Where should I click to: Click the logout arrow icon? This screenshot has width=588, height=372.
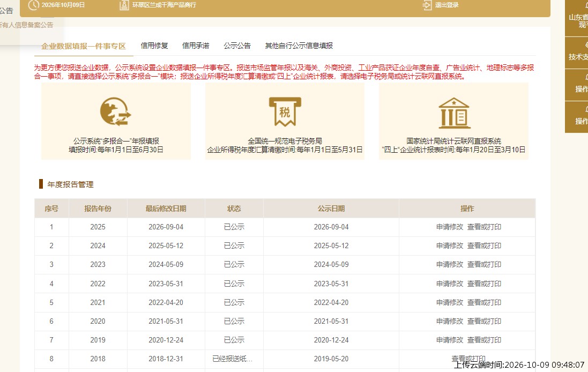(x=427, y=5)
